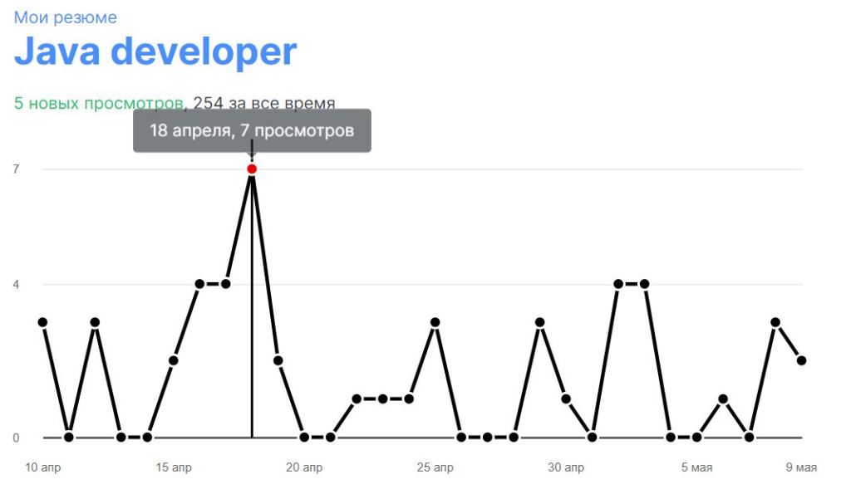Click the 25 April peak data point

[x=435, y=322]
